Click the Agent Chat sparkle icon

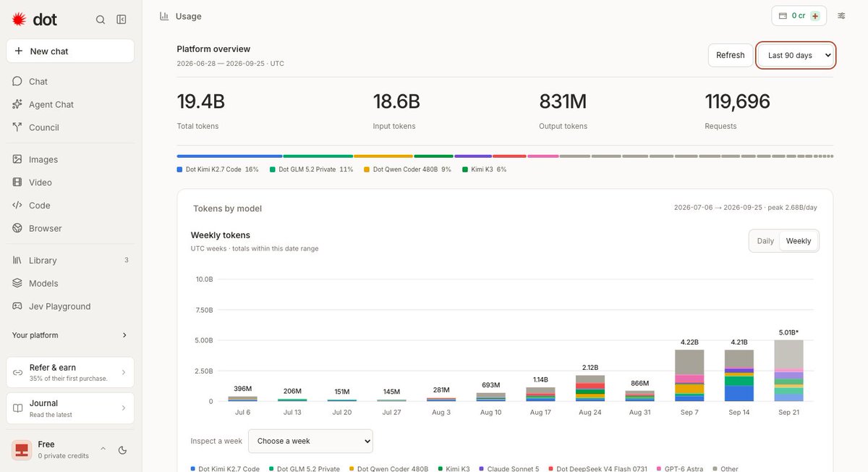click(17, 104)
